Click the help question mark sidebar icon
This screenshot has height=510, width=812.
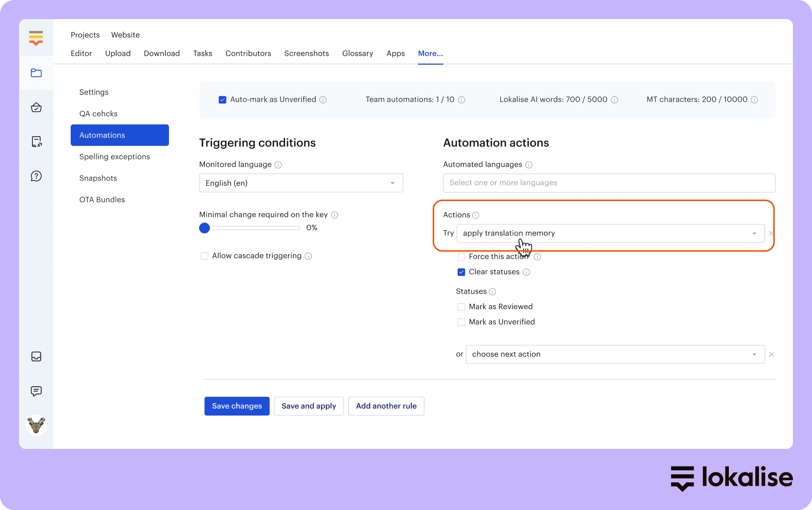pyautogui.click(x=36, y=176)
